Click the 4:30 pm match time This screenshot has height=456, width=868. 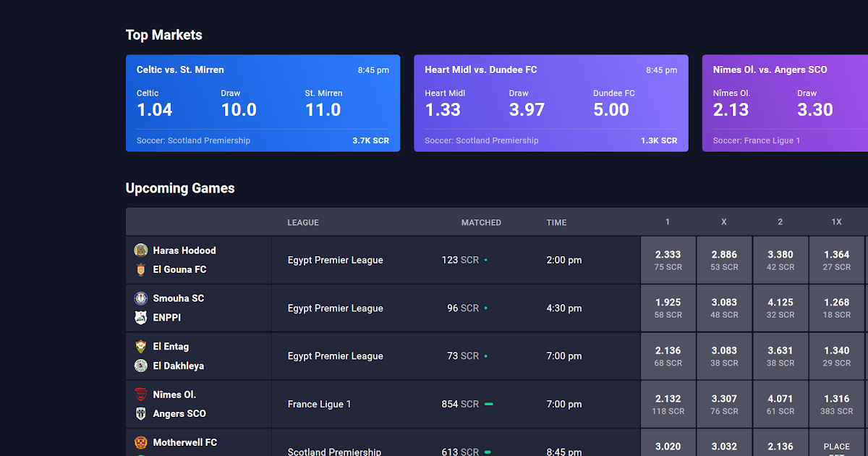[564, 308]
